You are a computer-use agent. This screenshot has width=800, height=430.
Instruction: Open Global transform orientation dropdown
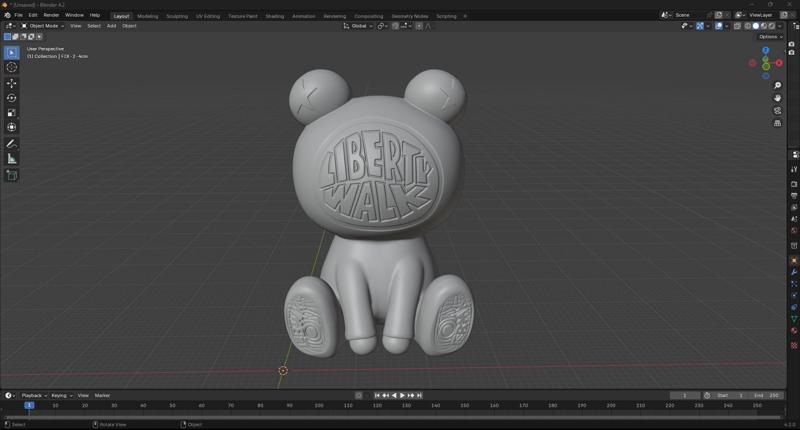pyautogui.click(x=358, y=26)
